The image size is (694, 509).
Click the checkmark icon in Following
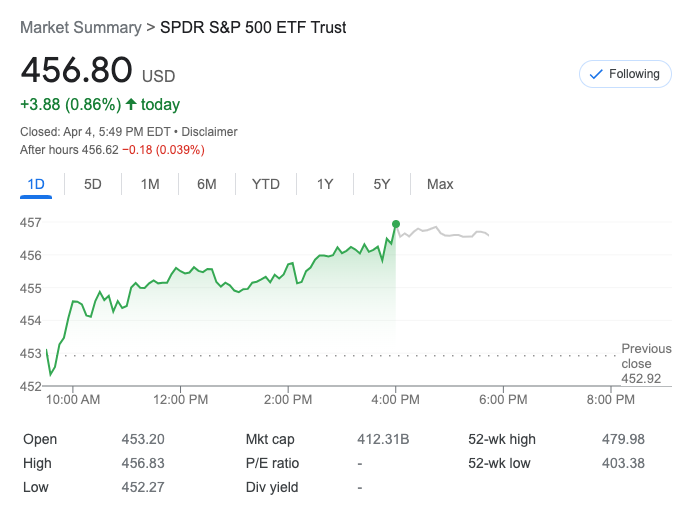click(x=596, y=74)
